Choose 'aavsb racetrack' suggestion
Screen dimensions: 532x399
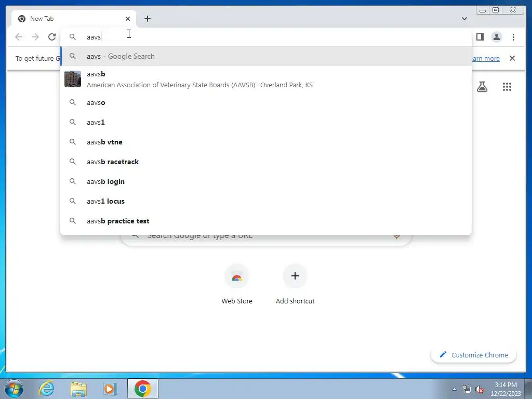pos(266,162)
